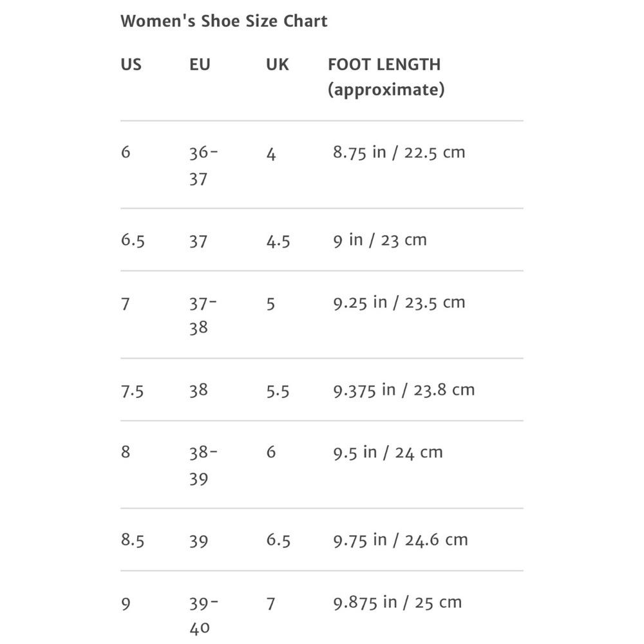The height and width of the screenshot is (644, 644).
Task: Click the 9.25 in / 23.5 cm measurement
Action: point(399,303)
